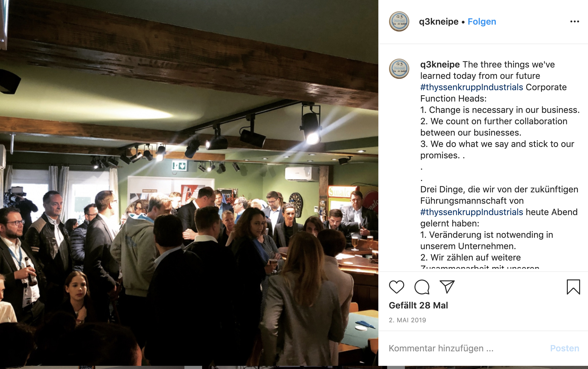
Task: Open the post date 2. MAI 2019
Action: point(407,320)
